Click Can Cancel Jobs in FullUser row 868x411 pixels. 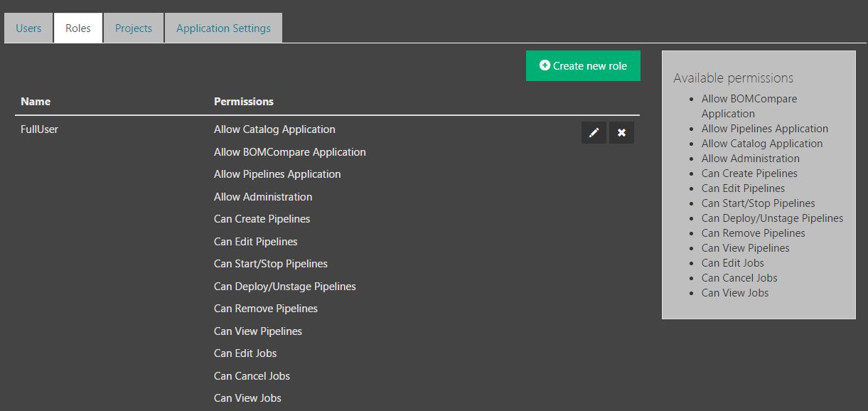coord(252,376)
